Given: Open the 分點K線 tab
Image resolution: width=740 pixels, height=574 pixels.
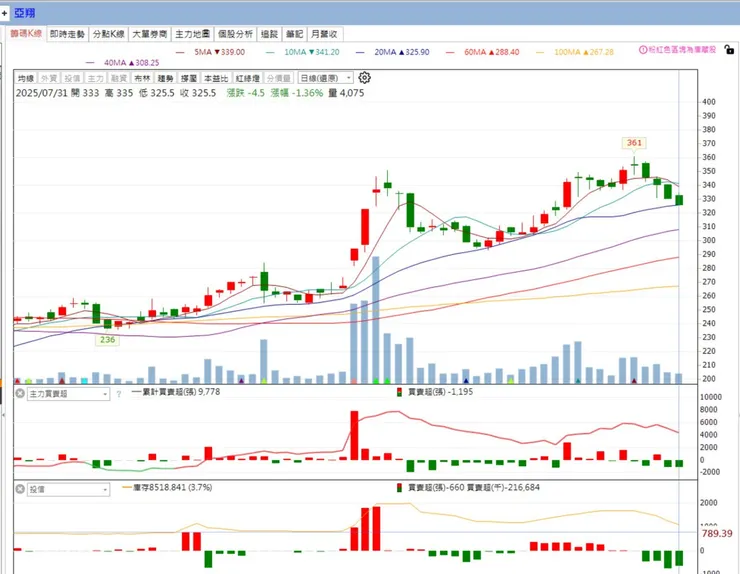Looking at the screenshot, I should [109, 34].
